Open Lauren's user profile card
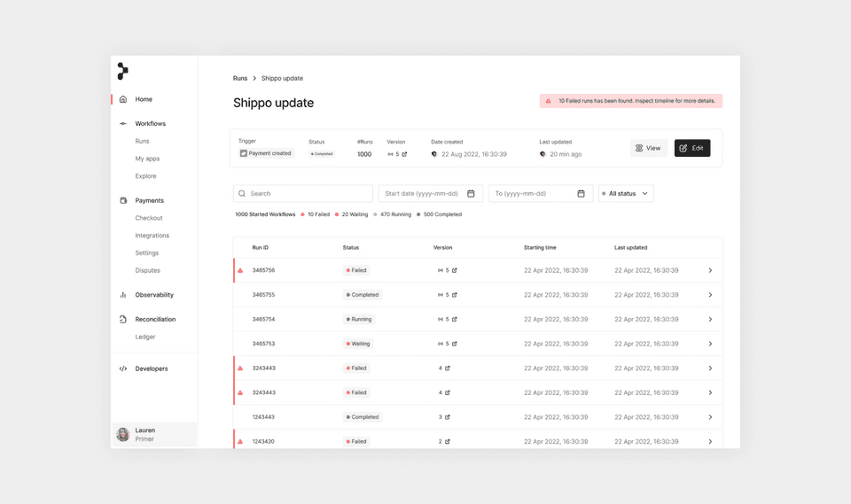The image size is (851, 504). [154, 435]
